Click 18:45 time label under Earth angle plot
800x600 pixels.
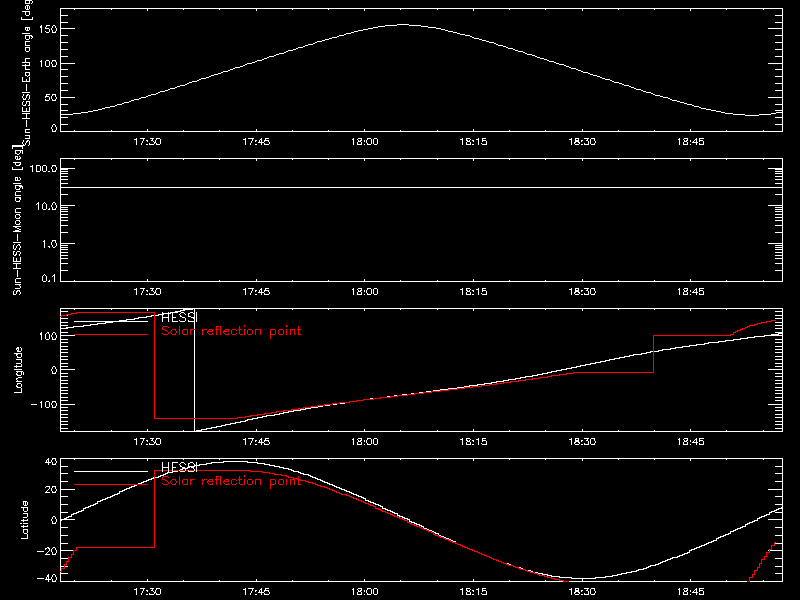coord(691,142)
